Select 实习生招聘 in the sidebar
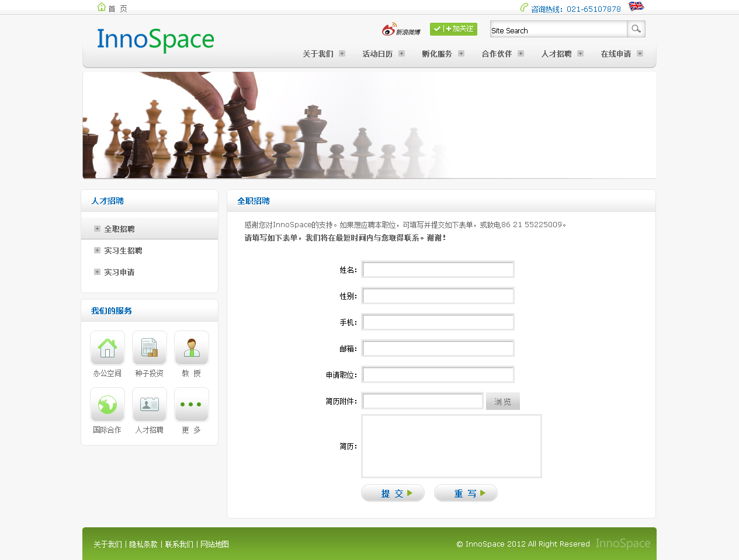This screenshot has height=560, width=739. pos(123,251)
